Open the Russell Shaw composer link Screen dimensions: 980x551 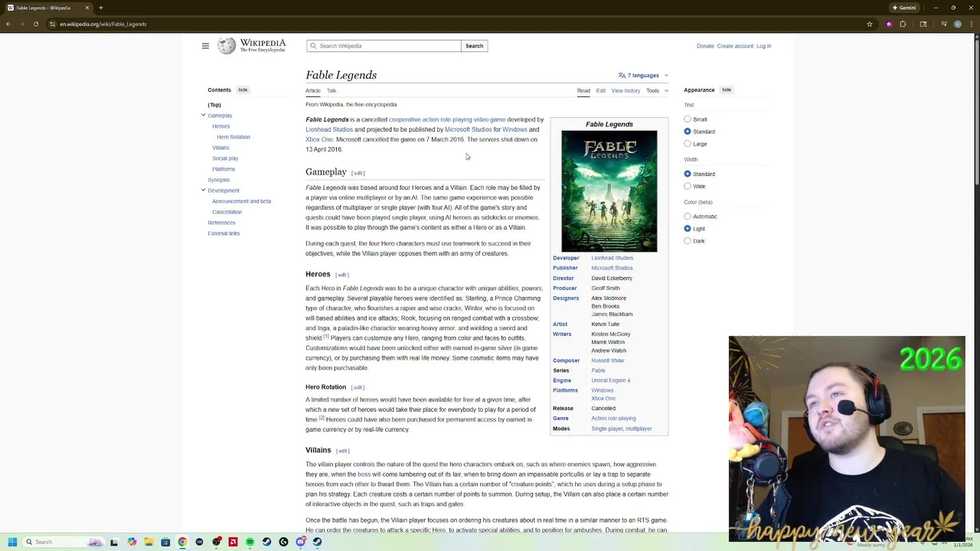click(x=607, y=360)
